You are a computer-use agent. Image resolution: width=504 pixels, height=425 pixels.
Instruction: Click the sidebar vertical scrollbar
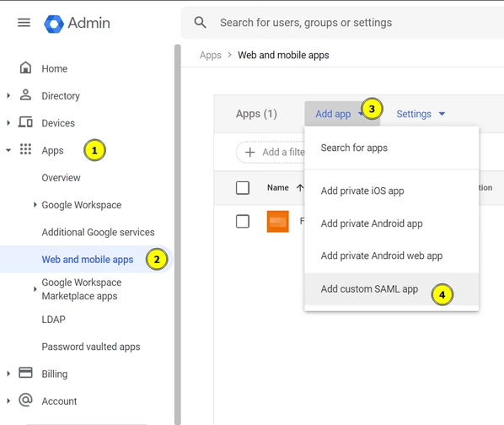click(x=178, y=234)
